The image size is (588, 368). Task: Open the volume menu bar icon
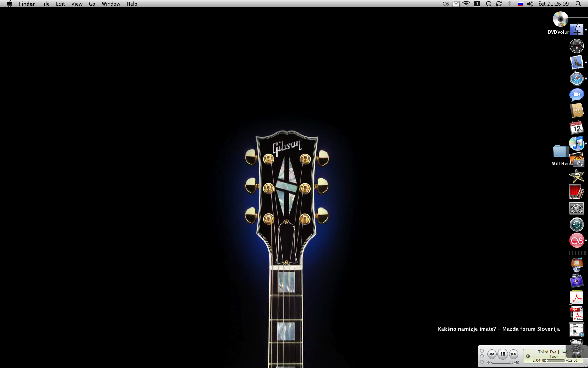(530, 4)
